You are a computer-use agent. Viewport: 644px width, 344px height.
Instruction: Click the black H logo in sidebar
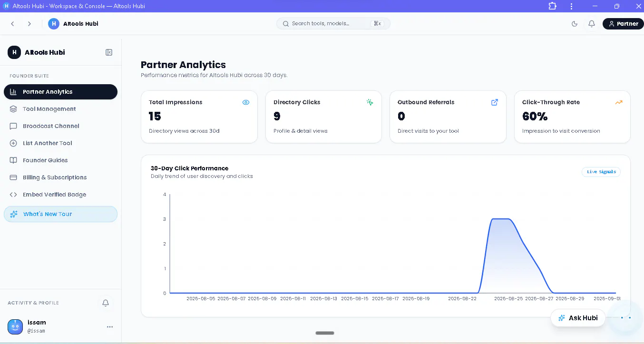tap(14, 52)
